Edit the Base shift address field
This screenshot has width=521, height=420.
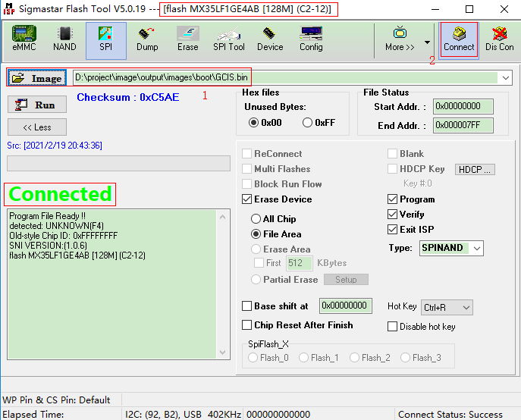pos(346,306)
